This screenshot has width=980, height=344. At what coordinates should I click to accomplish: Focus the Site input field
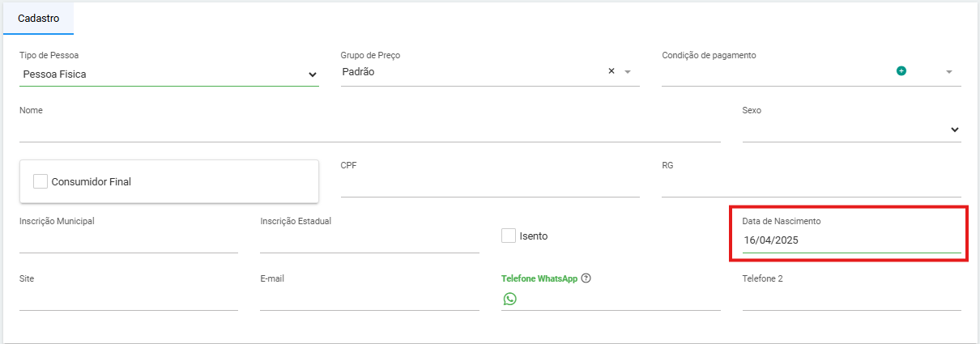129,299
